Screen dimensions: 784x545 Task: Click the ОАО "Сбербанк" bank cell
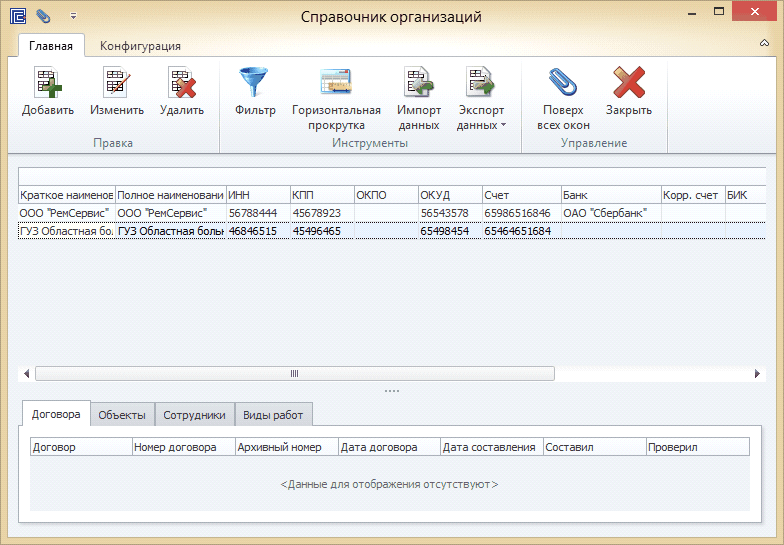point(611,213)
